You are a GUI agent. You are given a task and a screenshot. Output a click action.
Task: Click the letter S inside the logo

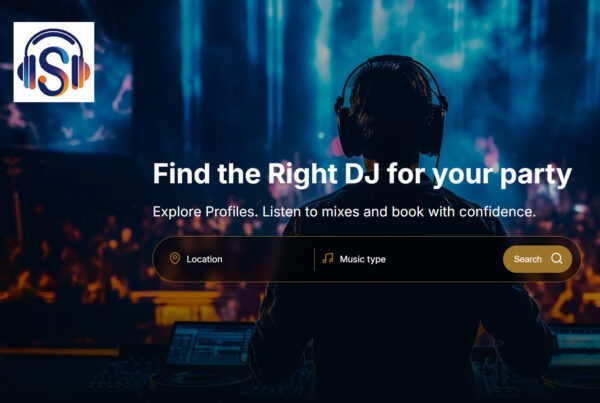[54, 72]
